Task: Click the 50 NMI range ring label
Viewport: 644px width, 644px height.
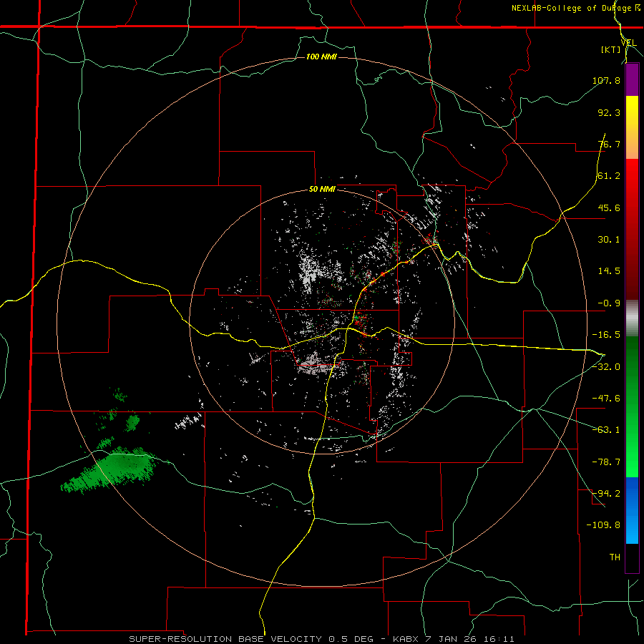Action: (322, 190)
